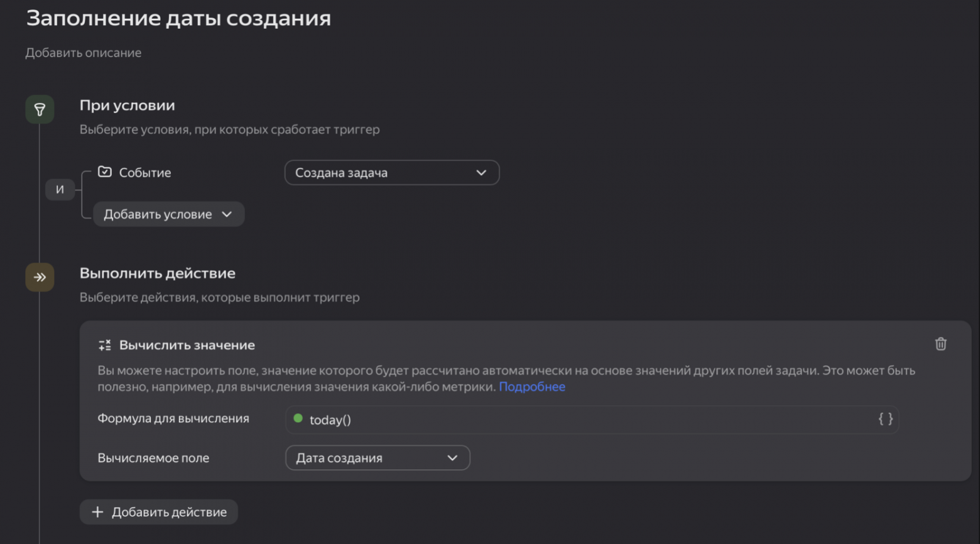Click the Добавить описание link

click(83, 53)
